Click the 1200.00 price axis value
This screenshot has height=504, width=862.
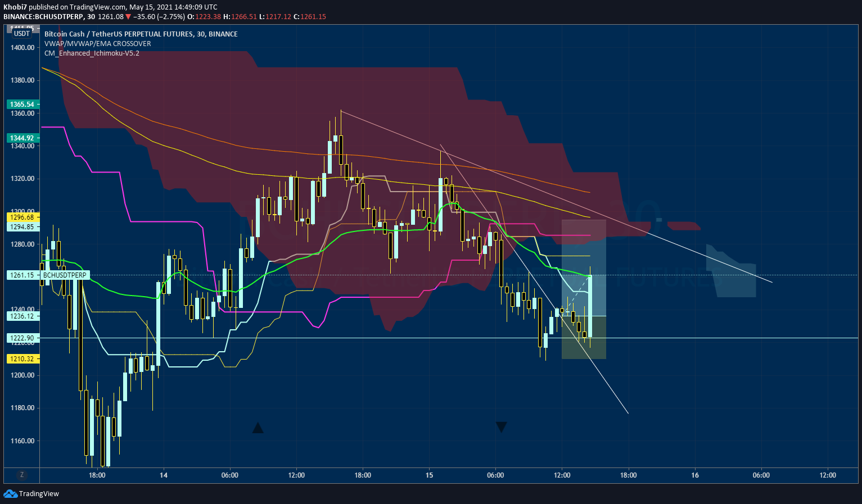tap(22, 375)
